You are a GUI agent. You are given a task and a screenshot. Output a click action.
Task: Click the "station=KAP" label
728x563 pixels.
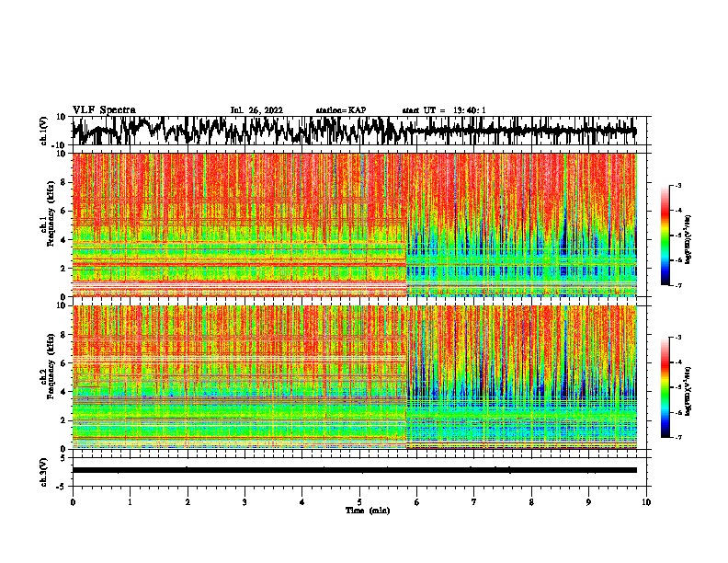click(x=341, y=110)
